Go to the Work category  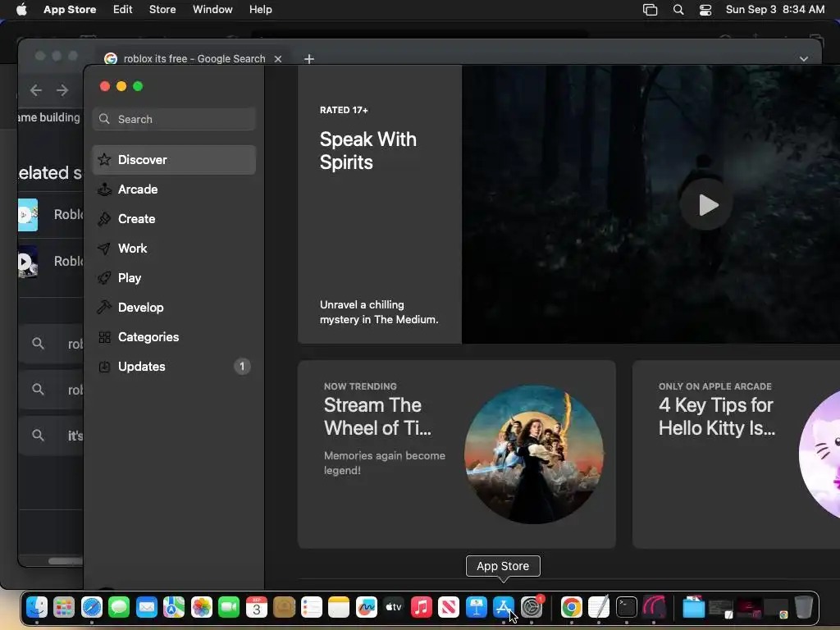(x=174, y=248)
